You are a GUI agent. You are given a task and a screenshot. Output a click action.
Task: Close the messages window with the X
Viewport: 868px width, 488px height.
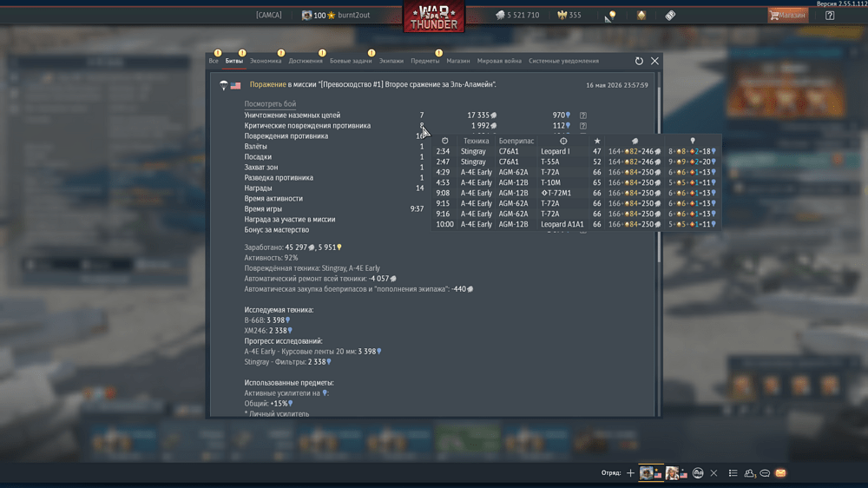click(x=654, y=61)
